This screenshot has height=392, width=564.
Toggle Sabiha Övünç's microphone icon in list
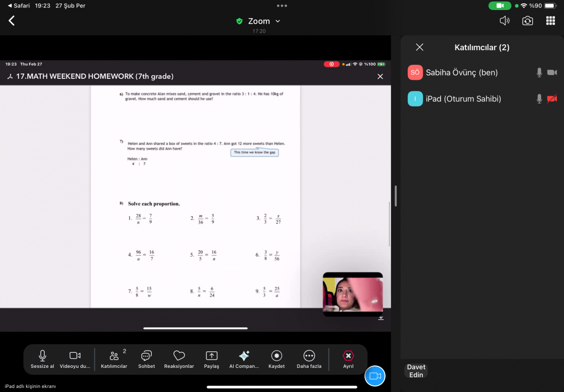click(x=539, y=73)
